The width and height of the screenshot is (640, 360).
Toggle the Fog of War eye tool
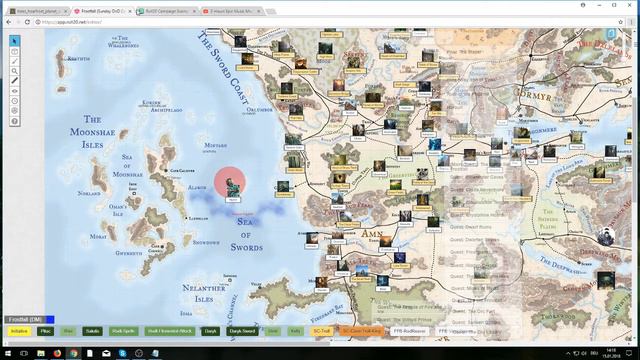pos(14,91)
